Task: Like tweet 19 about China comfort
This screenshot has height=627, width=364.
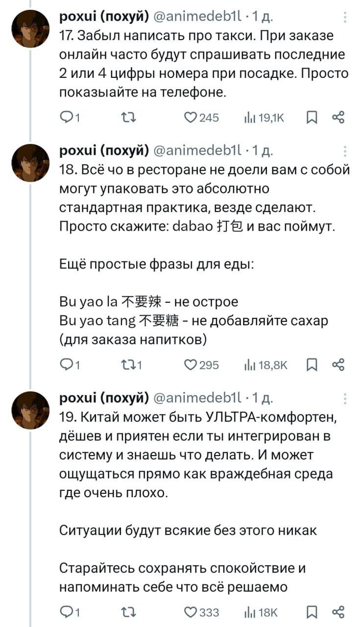Action: [x=190, y=612]
